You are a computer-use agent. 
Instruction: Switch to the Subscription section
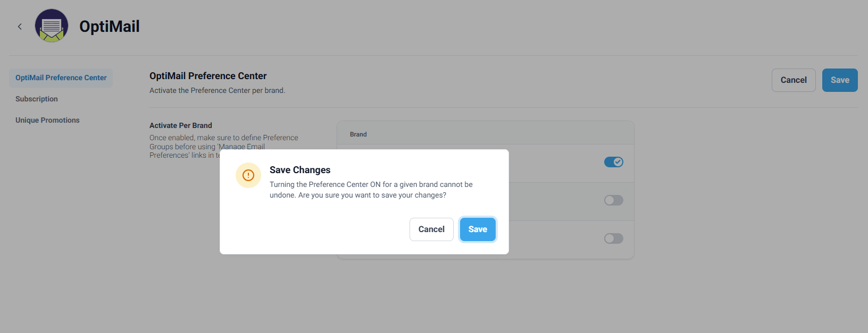tap(37, 99)
